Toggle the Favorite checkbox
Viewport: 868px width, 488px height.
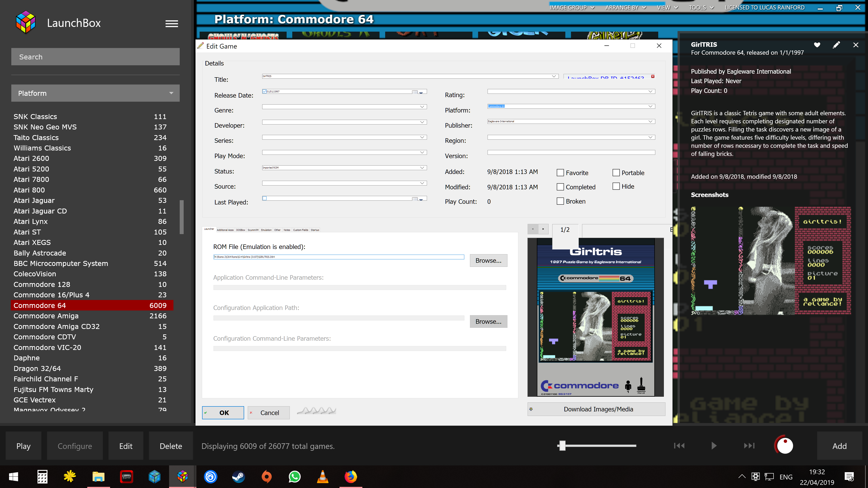(560, 173)
